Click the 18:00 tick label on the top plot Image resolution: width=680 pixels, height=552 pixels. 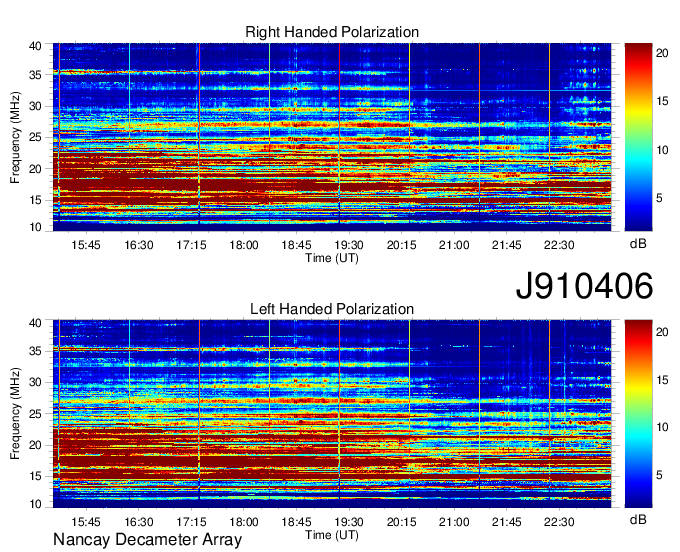[x=244, y=245]
